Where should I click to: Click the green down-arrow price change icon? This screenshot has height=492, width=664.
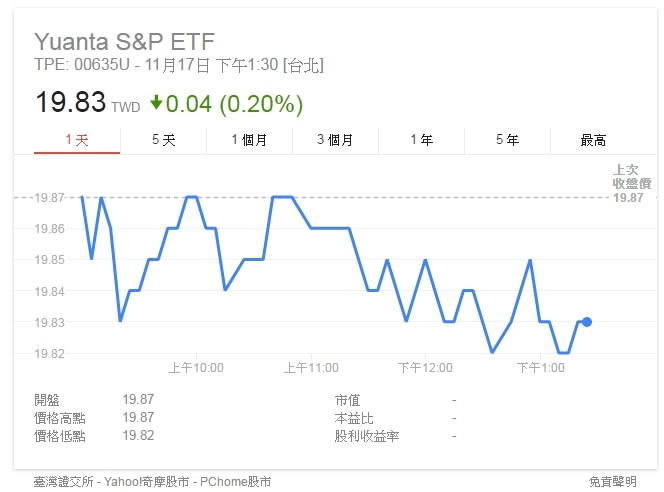(x=156, y=103)
